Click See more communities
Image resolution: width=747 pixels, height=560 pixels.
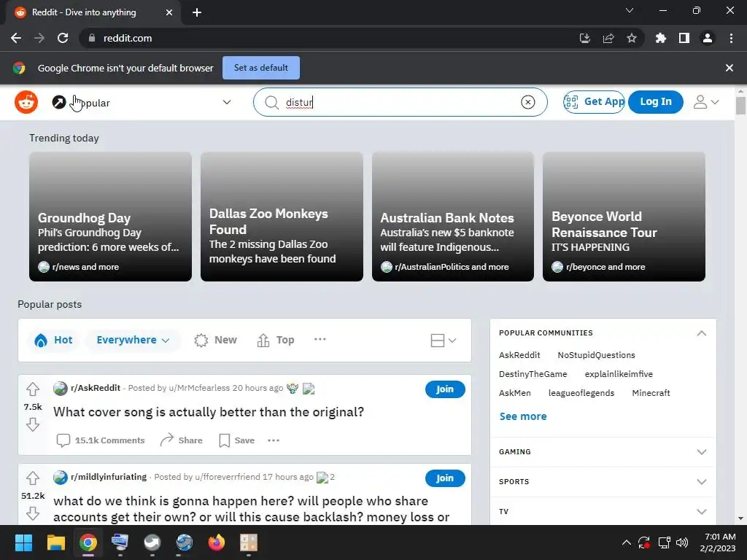522,416
